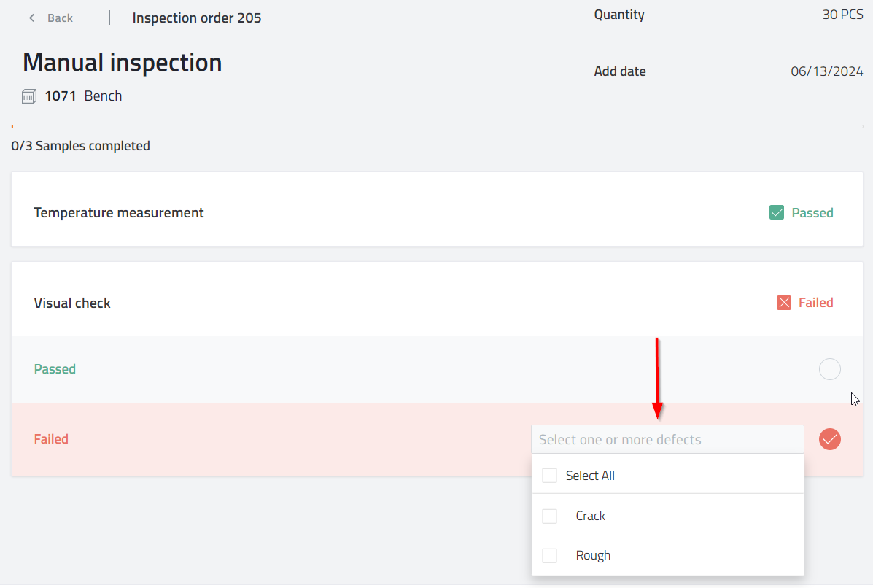Click the red Failed option label
The width and height of the screenshot is (873, 588).
51,439
